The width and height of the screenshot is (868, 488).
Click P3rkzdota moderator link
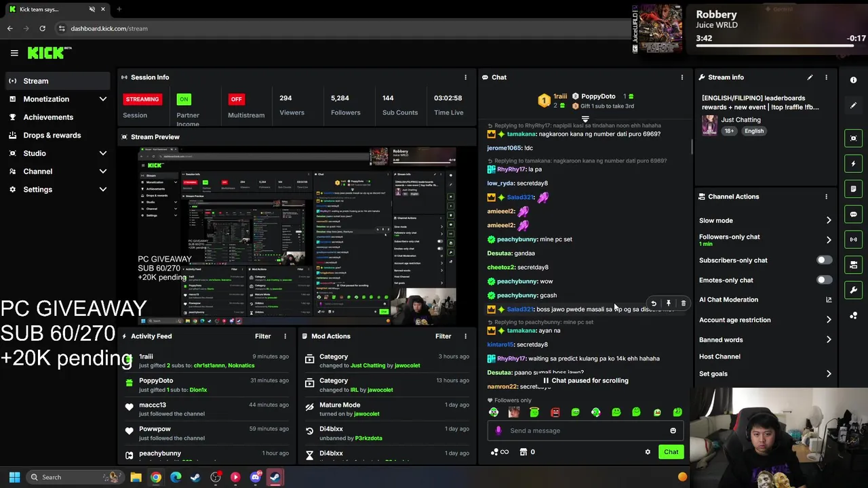tap(368, 438)
